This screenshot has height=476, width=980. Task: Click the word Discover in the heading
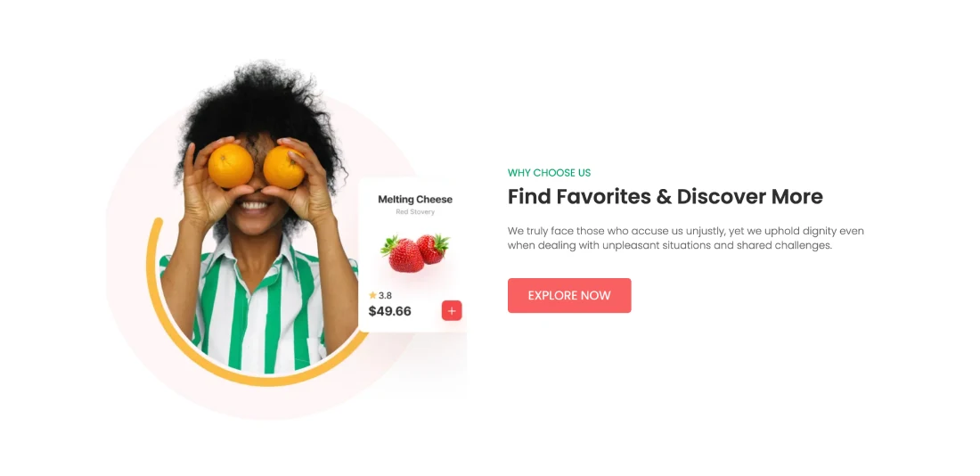click(x=722, y=196)
